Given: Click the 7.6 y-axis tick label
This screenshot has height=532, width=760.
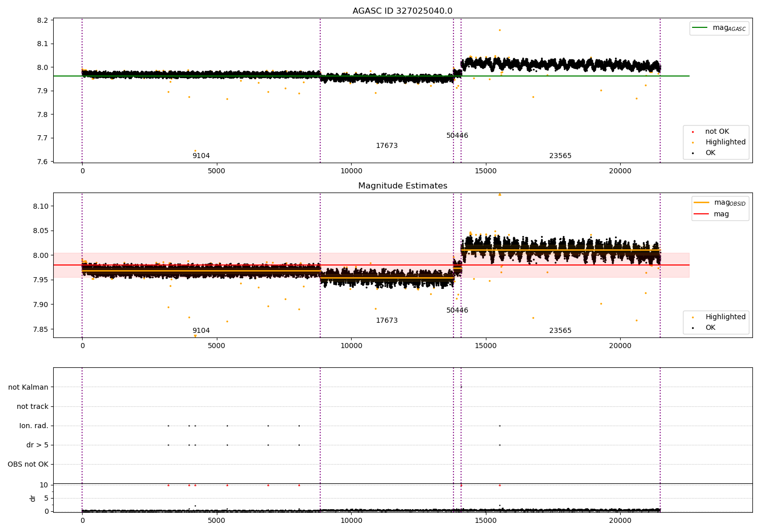Looking at the screenshot, I should (x=43, y=162).
